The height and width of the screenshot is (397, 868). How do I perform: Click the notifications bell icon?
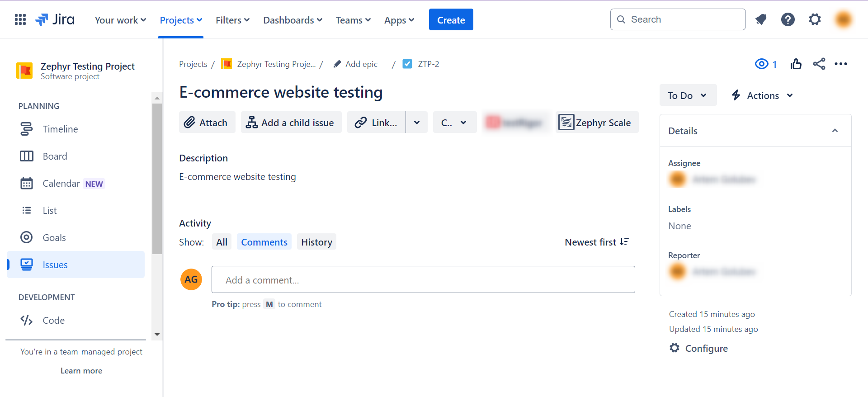[x=761, y=19]
